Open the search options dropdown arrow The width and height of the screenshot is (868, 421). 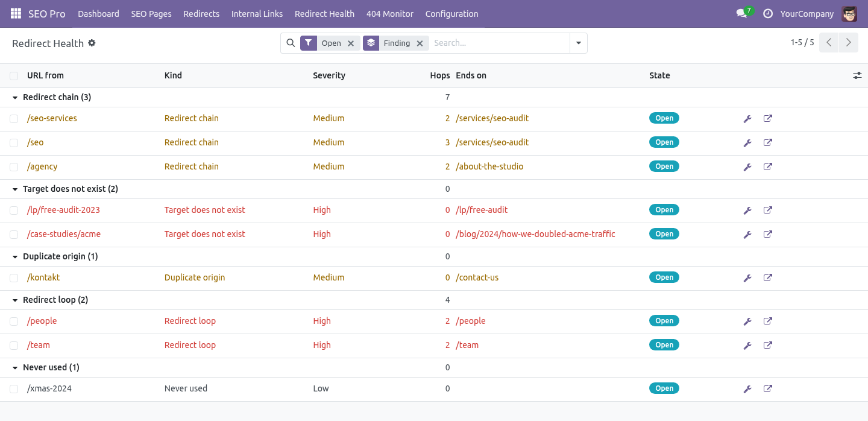[579, 43]
